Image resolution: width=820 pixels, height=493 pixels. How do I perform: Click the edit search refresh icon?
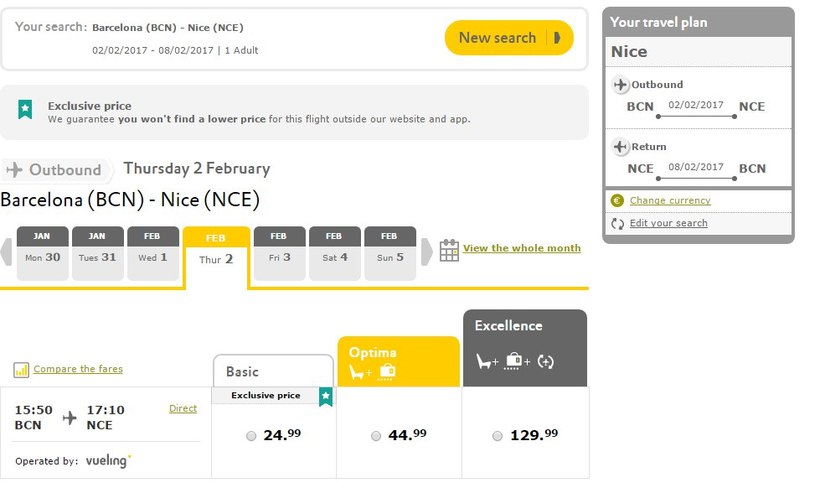pyautogui.click(x=617, y=223)
